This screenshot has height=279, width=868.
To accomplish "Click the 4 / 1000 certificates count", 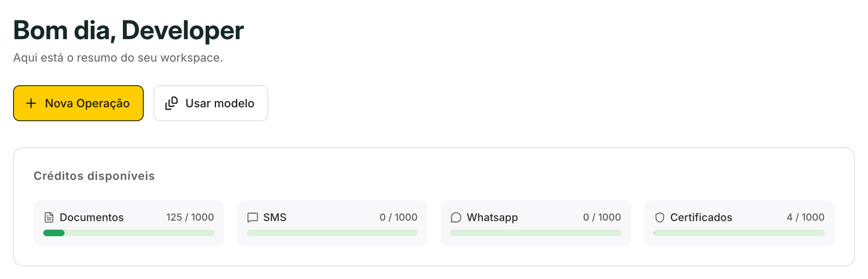I will [806, 217].
